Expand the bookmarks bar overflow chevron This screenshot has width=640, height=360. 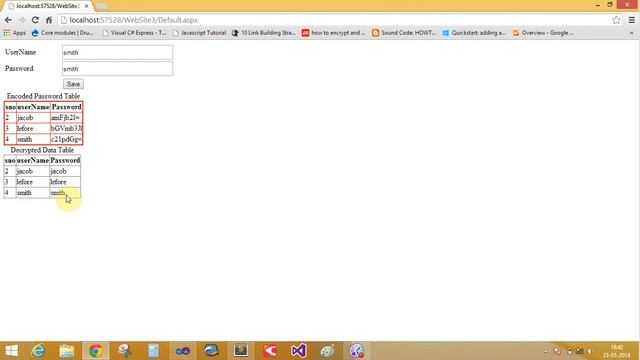631,33
